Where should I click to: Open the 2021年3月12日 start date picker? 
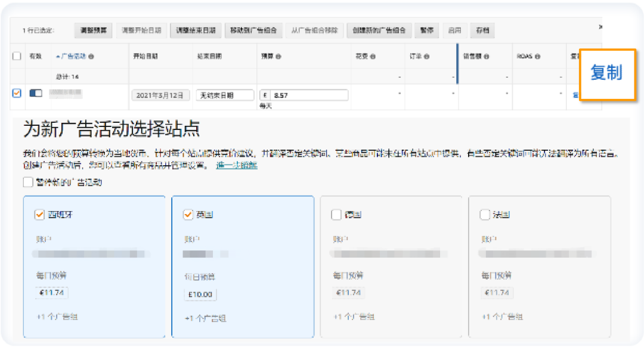pos(160,94)
